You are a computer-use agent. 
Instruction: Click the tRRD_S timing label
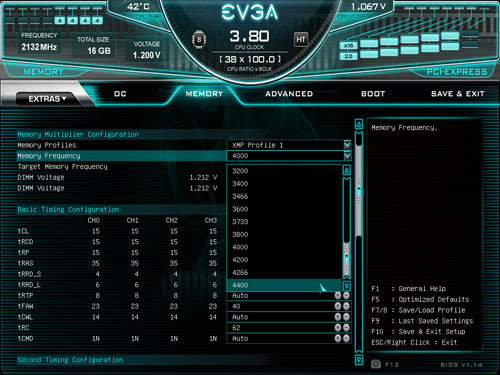(x=29, y=274)
